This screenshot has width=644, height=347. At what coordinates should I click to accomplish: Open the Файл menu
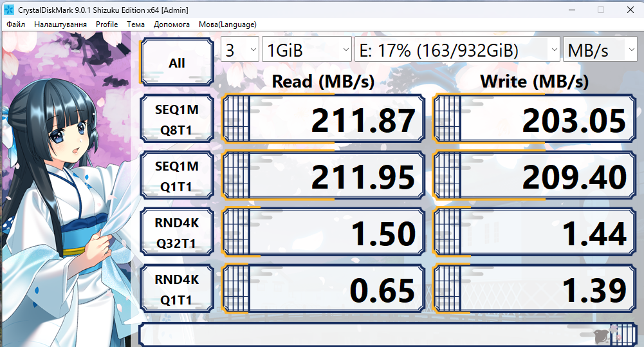[15, 24]
